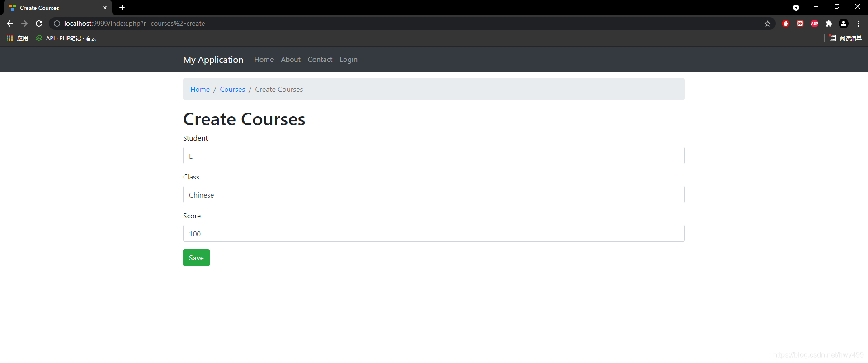The height and width of the screenshot is (363, 868).
Task: Open the Extensions puzzle icon
Action: [829, 24]
